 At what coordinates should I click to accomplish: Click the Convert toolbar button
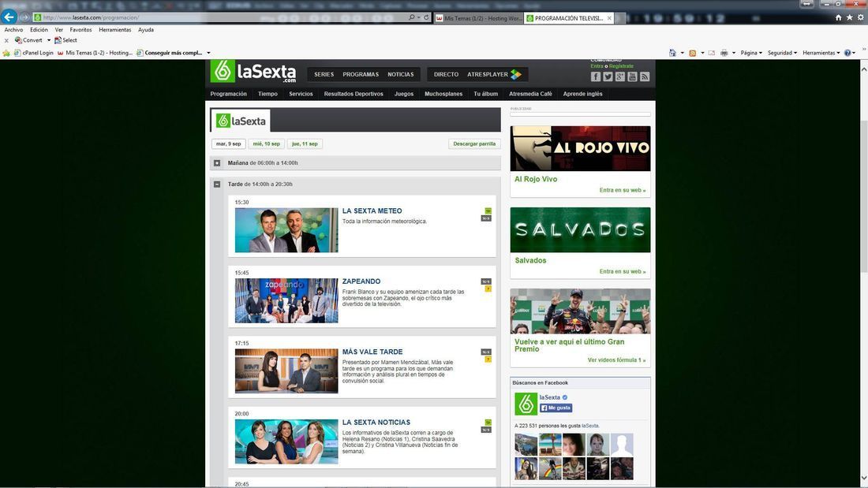[x=28, y=40]
